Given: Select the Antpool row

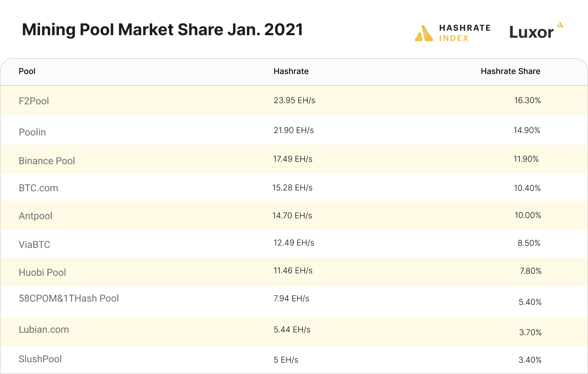Looking at the screenshot, I should (36, 216).
